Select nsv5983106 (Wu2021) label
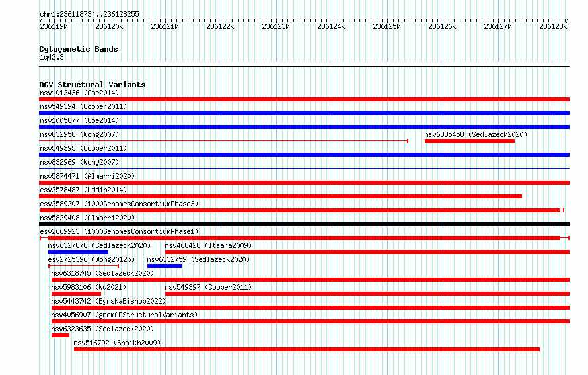The width and height of the screenshot is (588, 375). (x=89, y=287)
